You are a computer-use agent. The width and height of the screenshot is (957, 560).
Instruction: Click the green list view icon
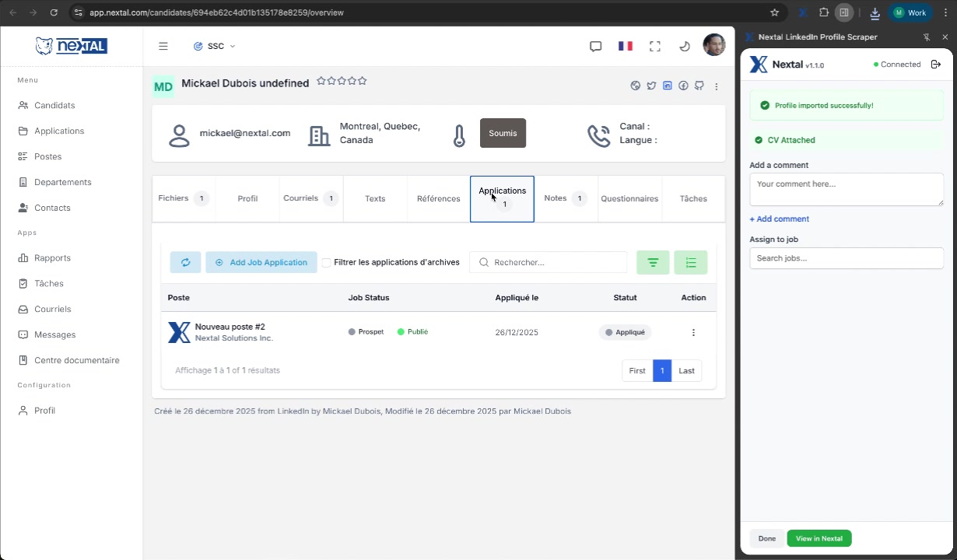click(691, 263)
